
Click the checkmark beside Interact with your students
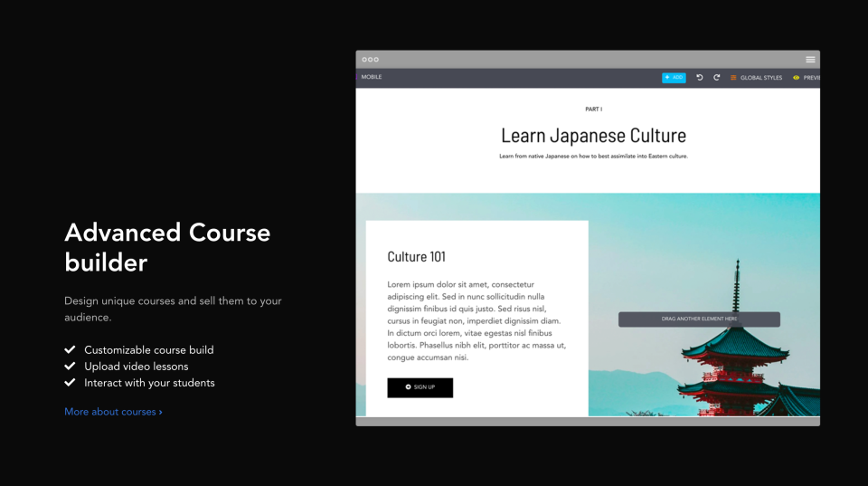70,382
